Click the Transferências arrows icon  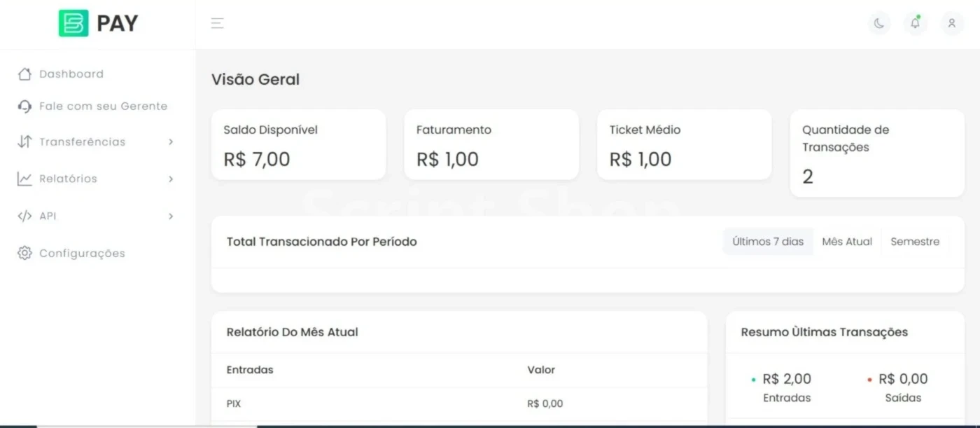click(24, 141)
